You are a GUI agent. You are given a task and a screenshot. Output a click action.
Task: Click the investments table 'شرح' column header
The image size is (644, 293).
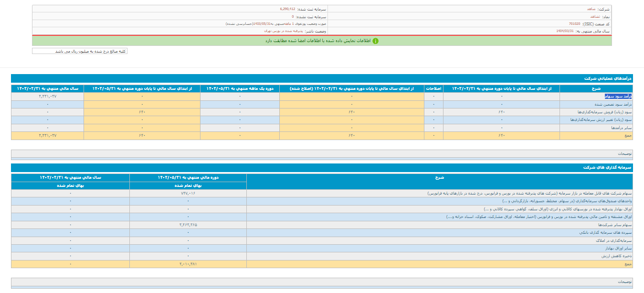[439, 177]
